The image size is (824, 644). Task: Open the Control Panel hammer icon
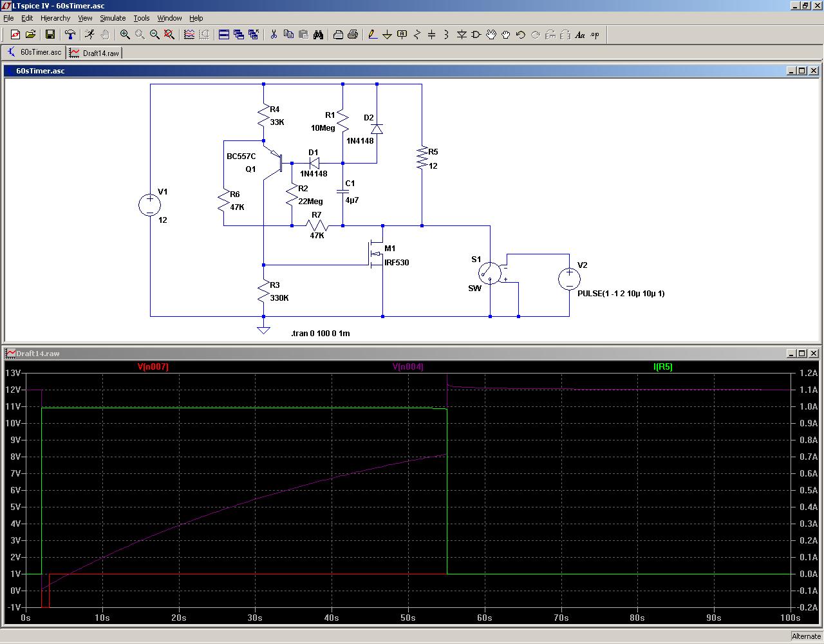point(70,35)
